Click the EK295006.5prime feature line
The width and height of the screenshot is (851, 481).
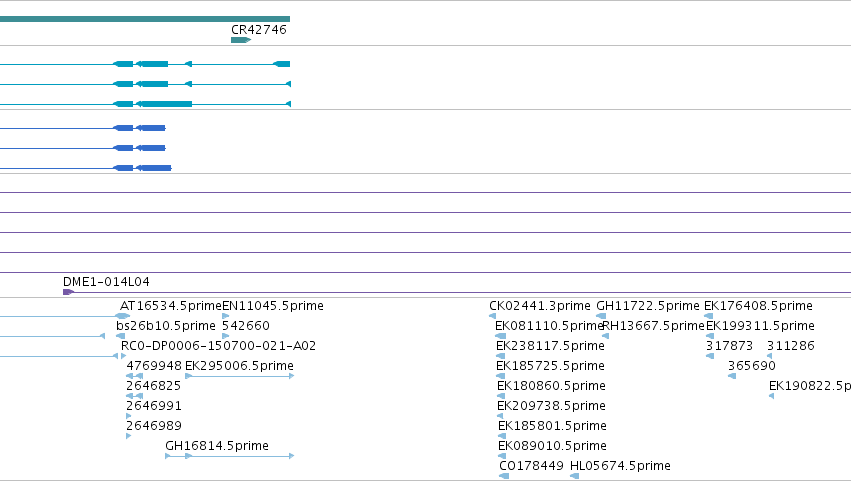(239, 376)
